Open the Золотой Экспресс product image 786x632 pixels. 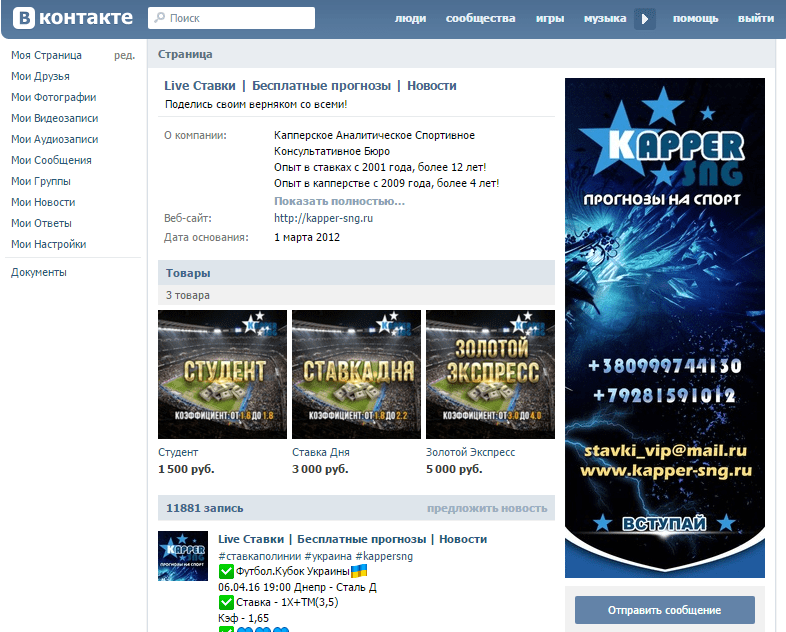tap(490, 374)
